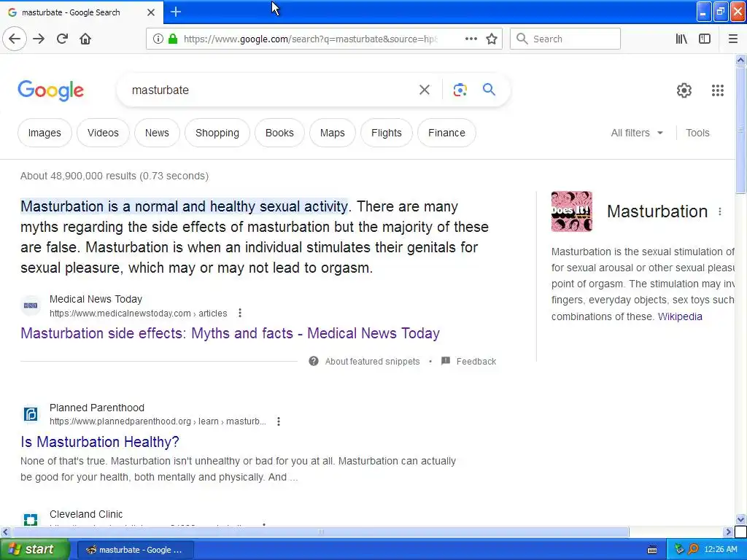Click the taskbar keyboard icon
Screen dimensions: 747x560
click(x=652, y=550)
